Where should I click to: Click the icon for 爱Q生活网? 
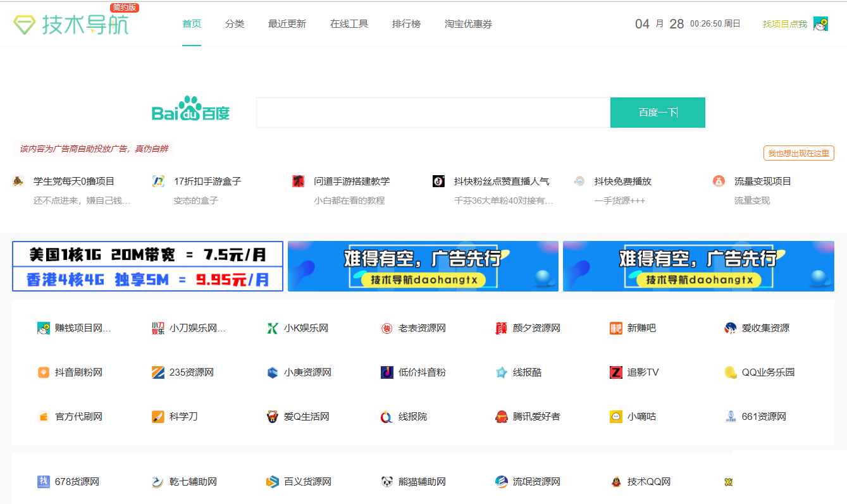tap(273, 417)
